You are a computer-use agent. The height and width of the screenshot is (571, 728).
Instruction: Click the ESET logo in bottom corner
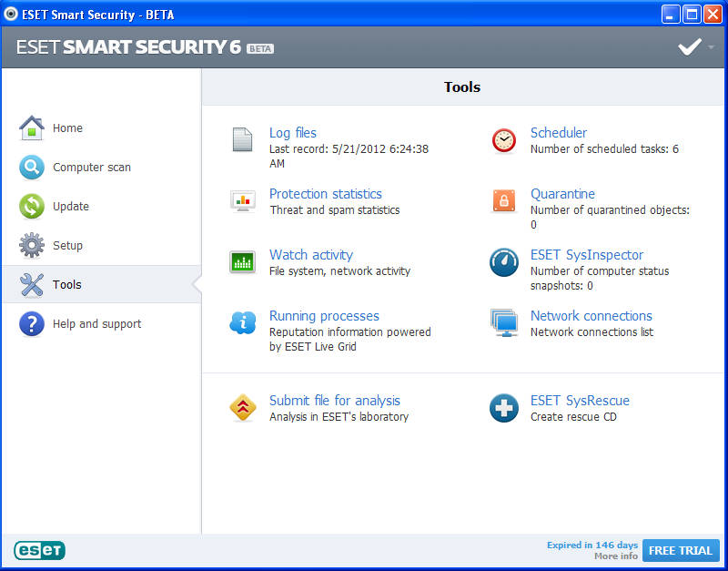(39, 550)
